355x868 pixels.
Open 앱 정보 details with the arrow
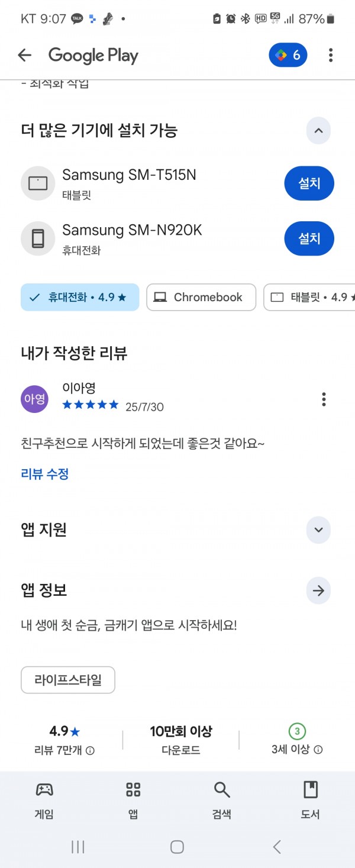[318, 591]
